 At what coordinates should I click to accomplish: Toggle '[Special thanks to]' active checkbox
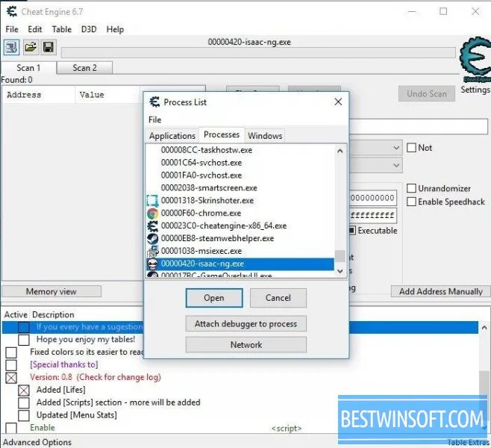click(11, 365)
